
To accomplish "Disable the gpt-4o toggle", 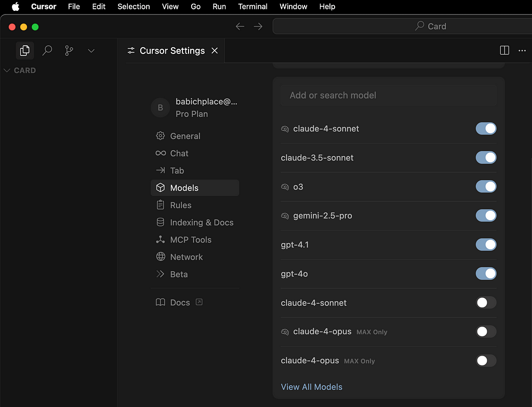I will click(x=486, y=274).
